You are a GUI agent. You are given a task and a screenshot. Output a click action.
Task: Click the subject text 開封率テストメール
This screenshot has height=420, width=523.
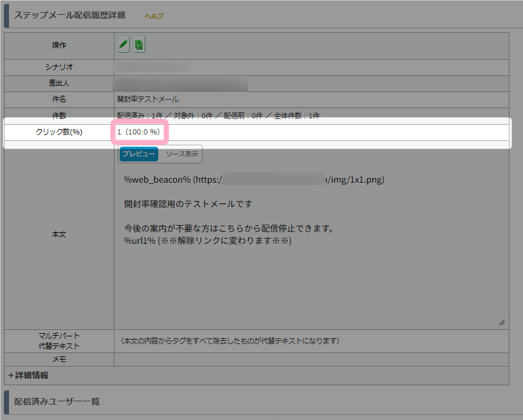(148, 99)
